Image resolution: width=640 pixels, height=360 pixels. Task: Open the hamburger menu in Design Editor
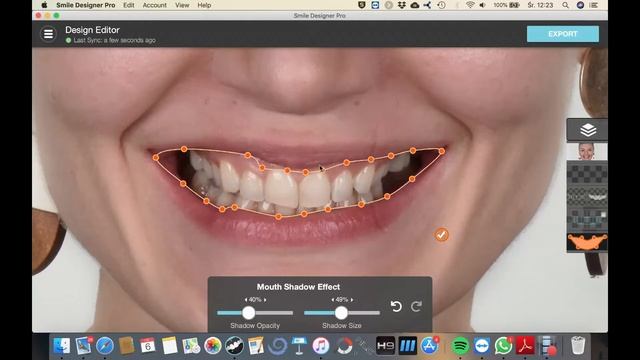[x=48, y=34]
